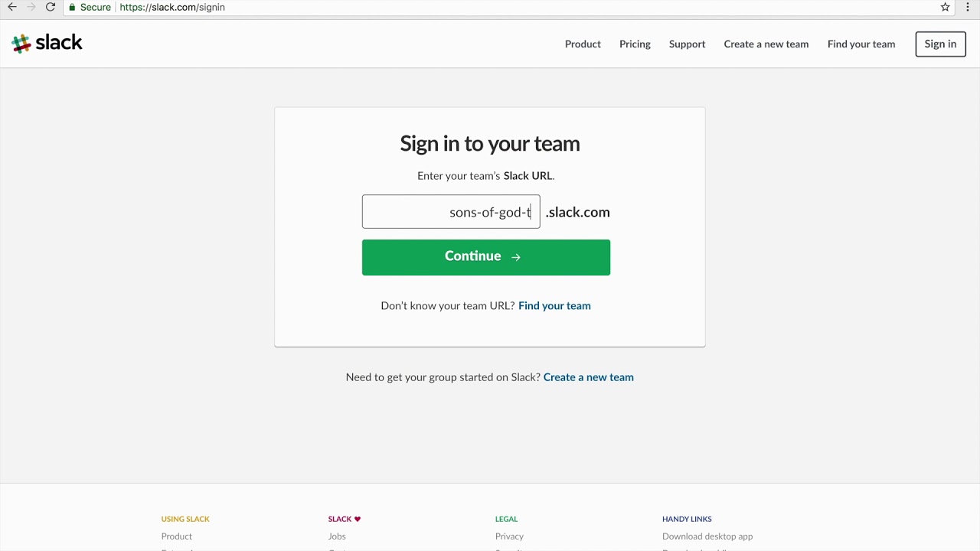Screen dimensions: 980x551
Task: Open the Pricing nav item
Action: (x=635, y=44)
